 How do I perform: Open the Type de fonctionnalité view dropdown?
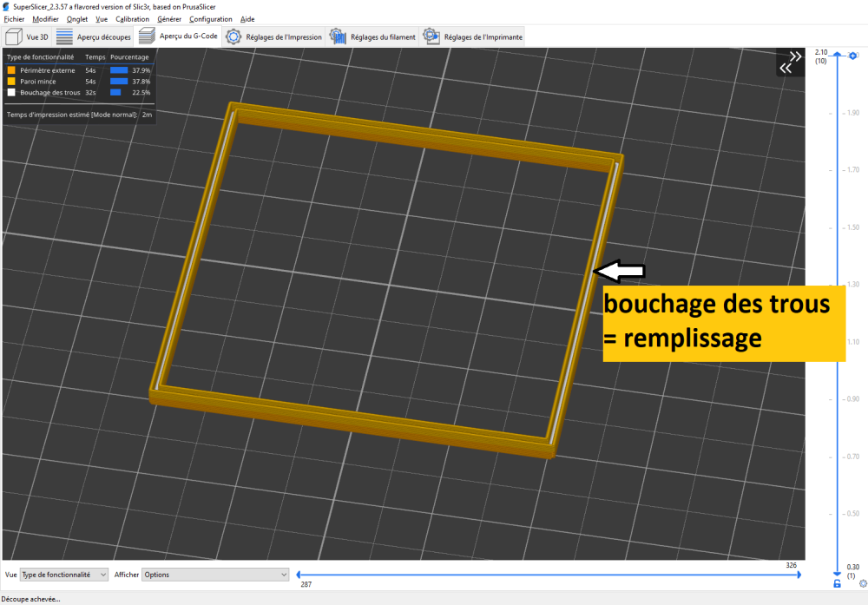[x=64, y=575]
